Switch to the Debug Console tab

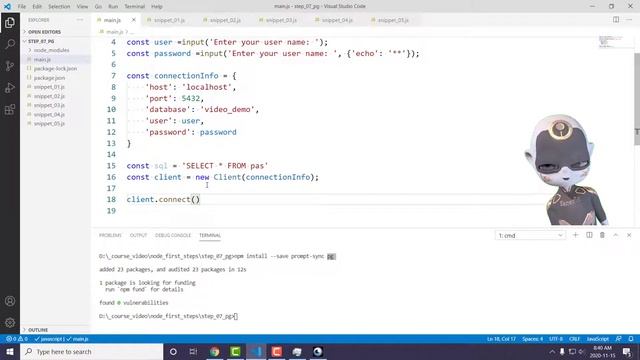coord(173,235)
